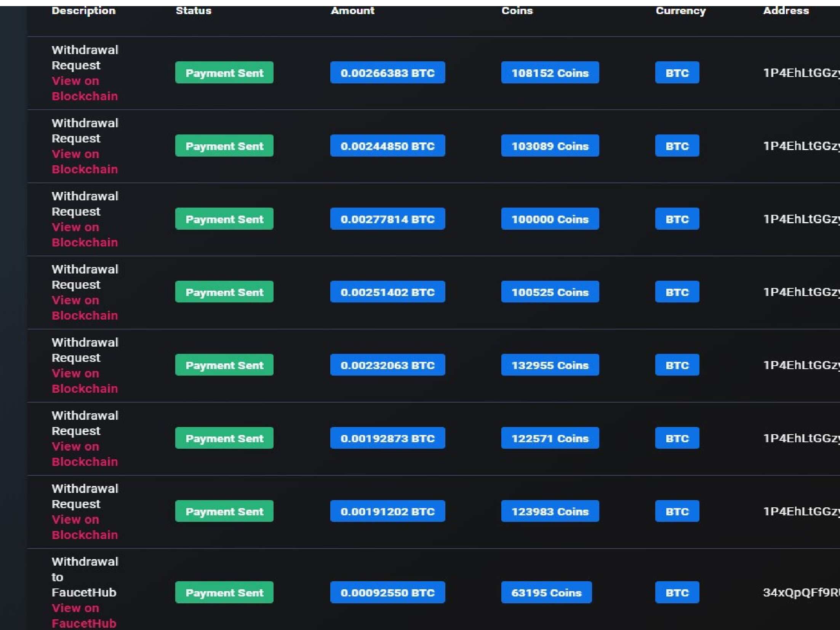Click Payment Sent badge in 108152 Coins row
840x630 pixels.
point(224,72)
